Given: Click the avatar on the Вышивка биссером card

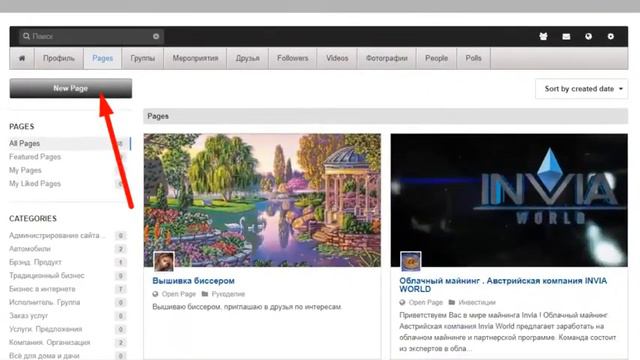Looking at the screenshot, I should [164, 262].
